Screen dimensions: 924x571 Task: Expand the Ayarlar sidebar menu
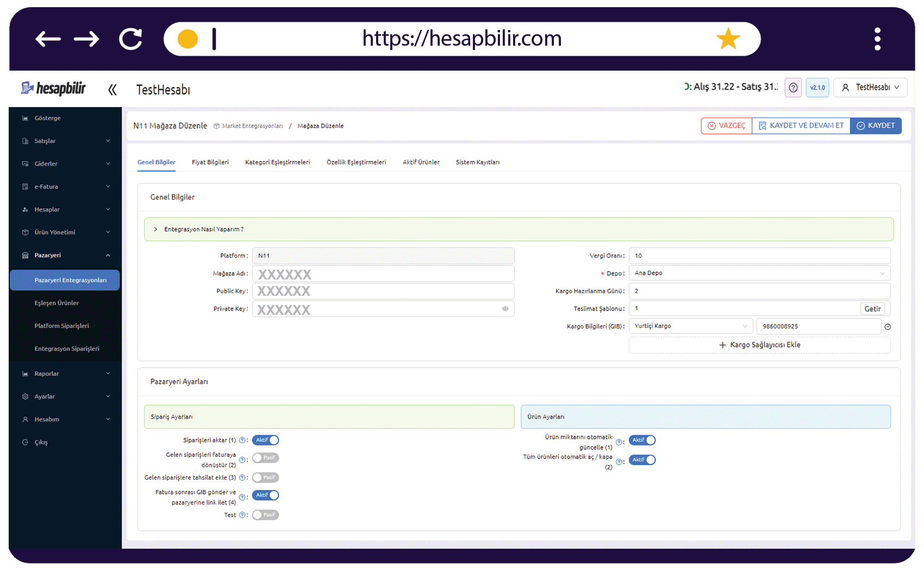tap(65, 396)
